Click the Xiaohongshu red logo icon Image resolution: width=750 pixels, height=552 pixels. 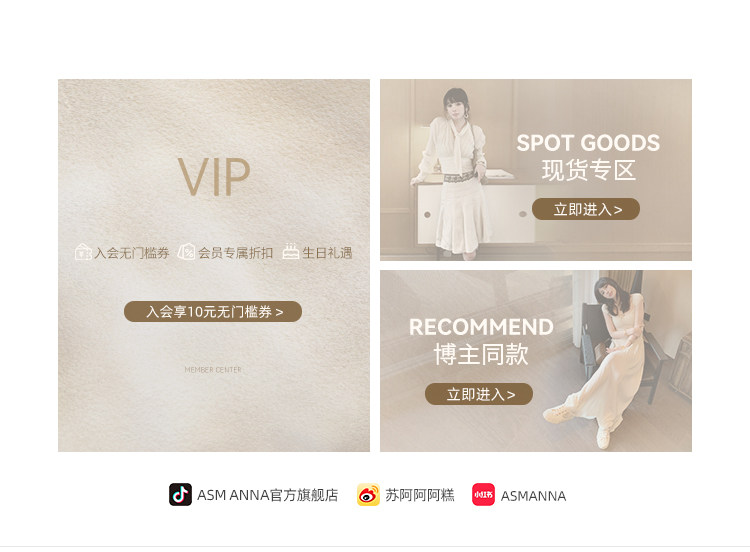click(483, 495)
